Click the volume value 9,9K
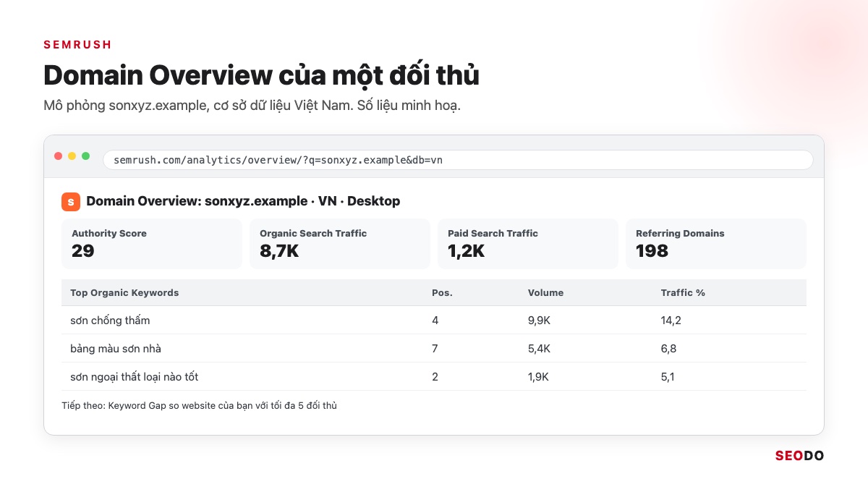Image resolution: width=868 pixels, height=479 pixels. pyautogui.click(x=539, y=321)
